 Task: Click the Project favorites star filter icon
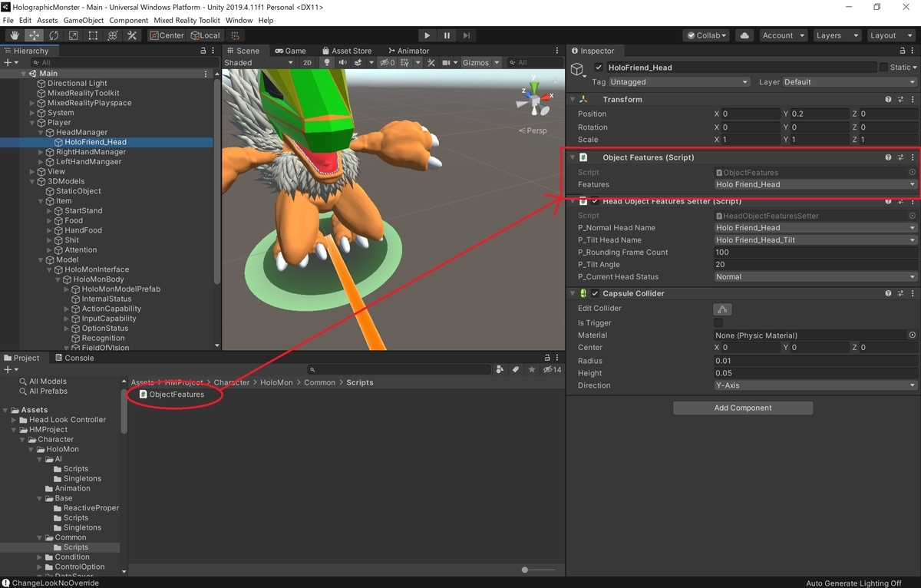[x=532, y=370]
